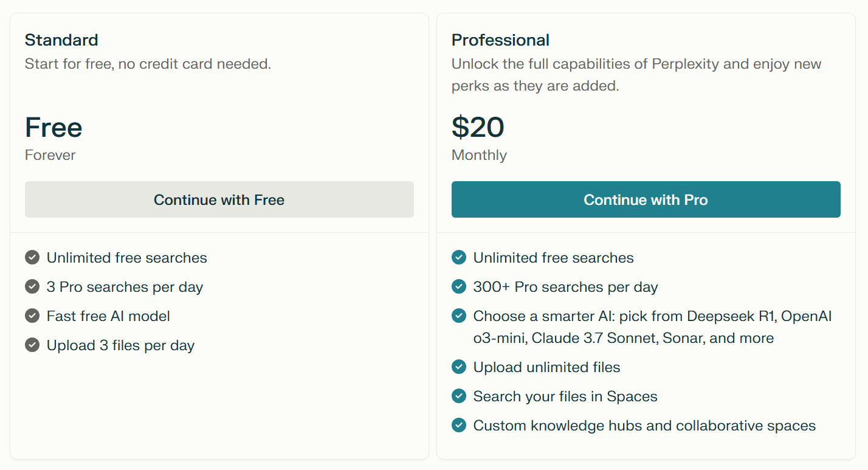Click the checkmark beside 3 Pro searches per day

(32, 286)
